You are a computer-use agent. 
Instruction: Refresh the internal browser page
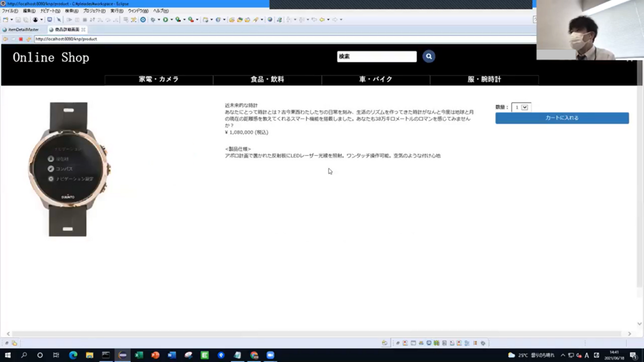pos(29,39)
